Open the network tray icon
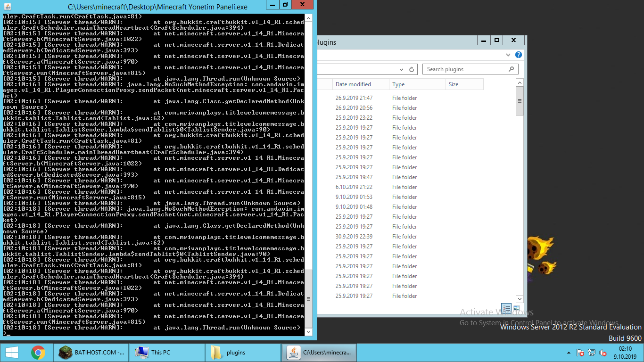The height and width of the screenshot is (362, 644). click(x=591, y=353)
